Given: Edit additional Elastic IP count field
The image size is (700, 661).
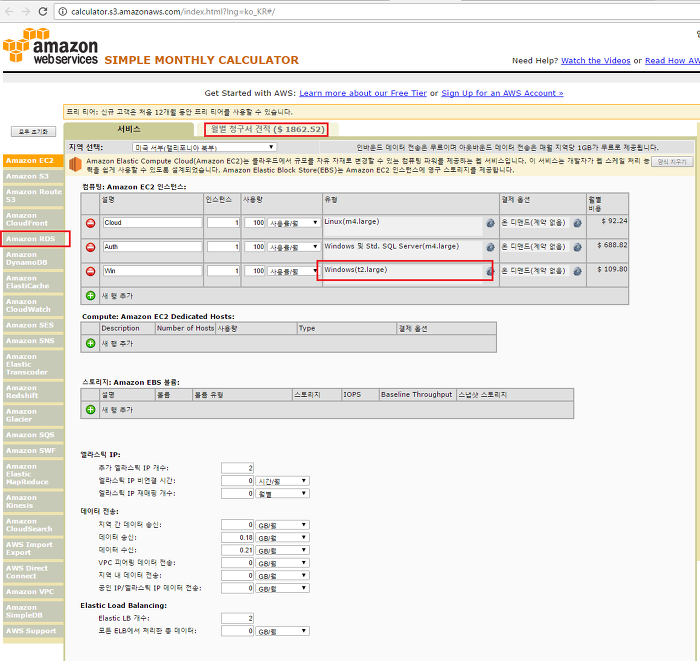Looking at the screenshot, I should click(x=237, y=468).
